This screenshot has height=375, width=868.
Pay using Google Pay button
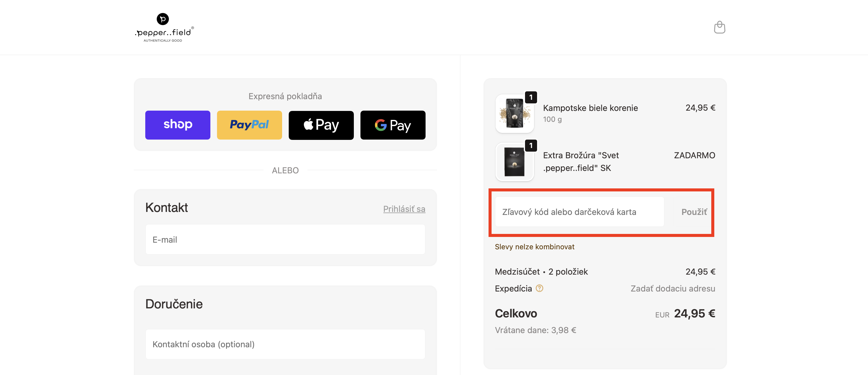click(x=392, y=125)
